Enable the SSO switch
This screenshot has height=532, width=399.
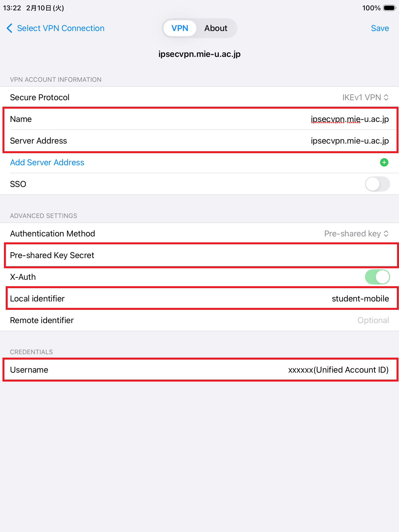point(377,184)
